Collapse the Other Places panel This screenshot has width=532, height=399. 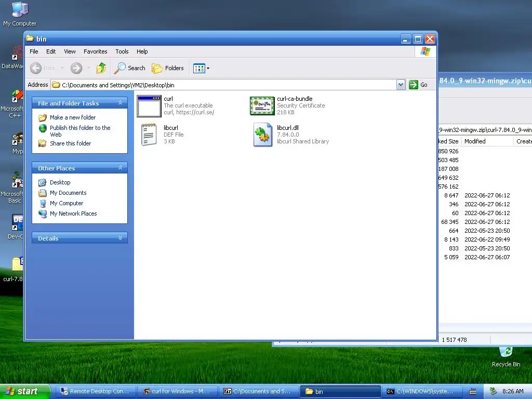(120, 168)
